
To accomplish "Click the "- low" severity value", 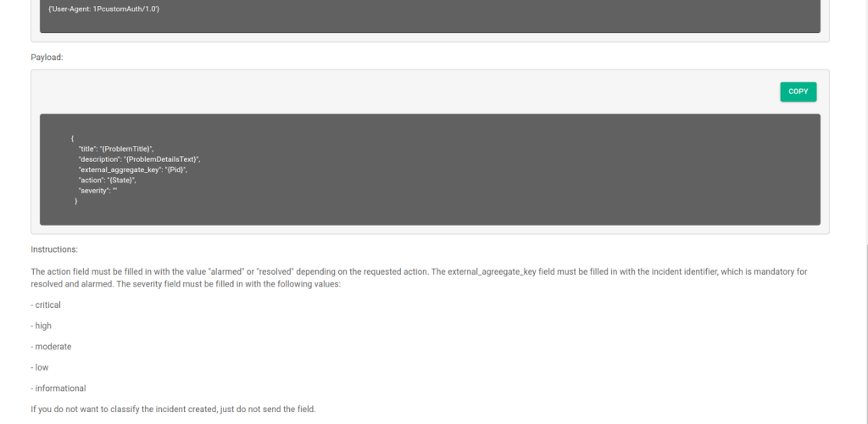I will coord(40,367).
